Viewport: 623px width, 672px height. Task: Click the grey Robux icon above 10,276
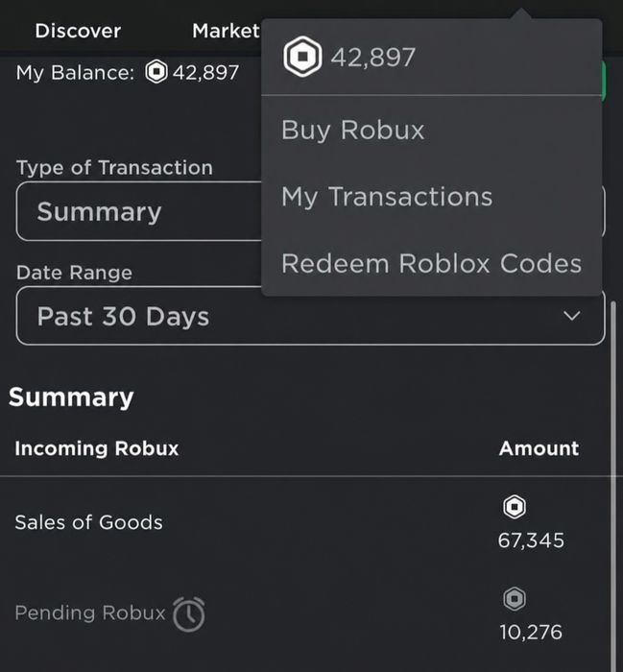(515, 599)
